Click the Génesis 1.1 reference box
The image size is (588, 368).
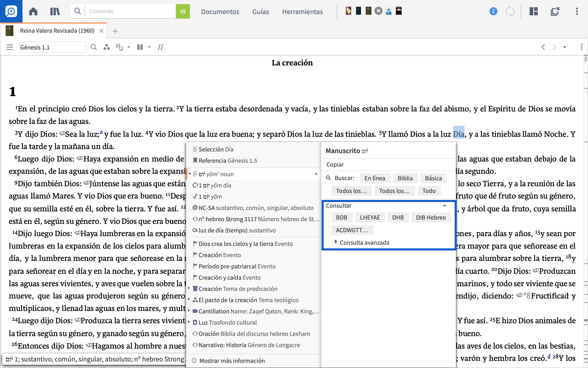[x=52, y=47]
